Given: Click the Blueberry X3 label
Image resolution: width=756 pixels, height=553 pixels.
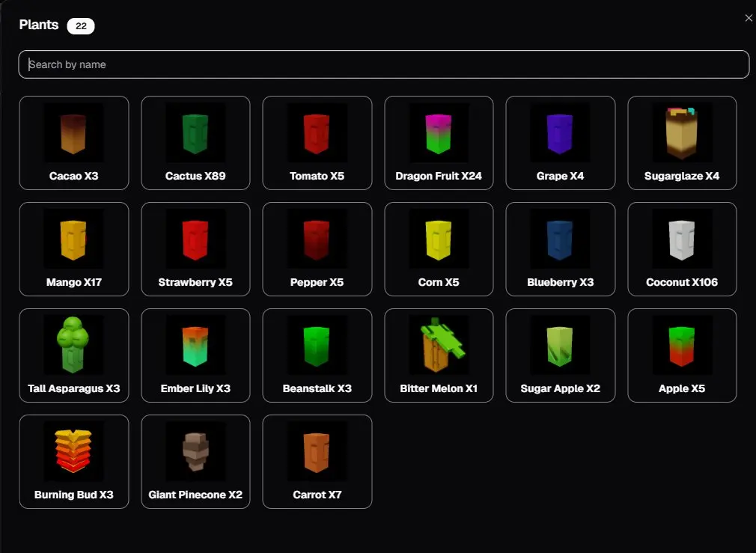Looking at the screenshot, I should pos(560,282).
